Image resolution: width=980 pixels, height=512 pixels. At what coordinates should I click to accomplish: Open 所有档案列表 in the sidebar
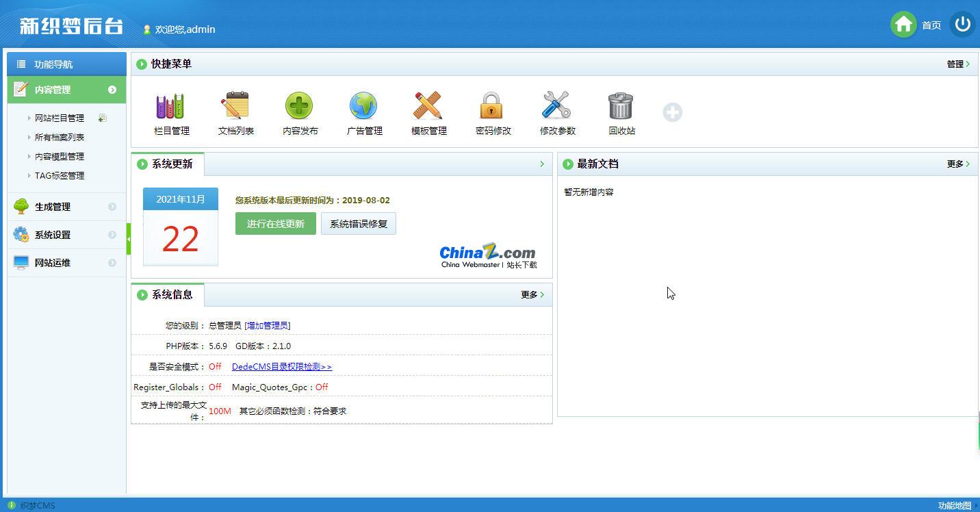coord(60,137)
